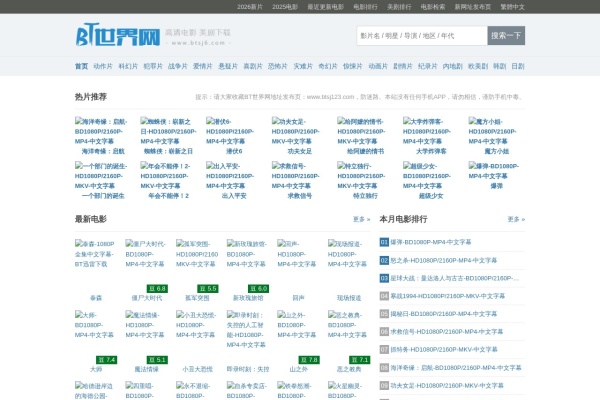Image resolution: width=600 pixels, height=400 pixels.
Task: Open the 孤军突围 poster image
Action: pos(197,254)
